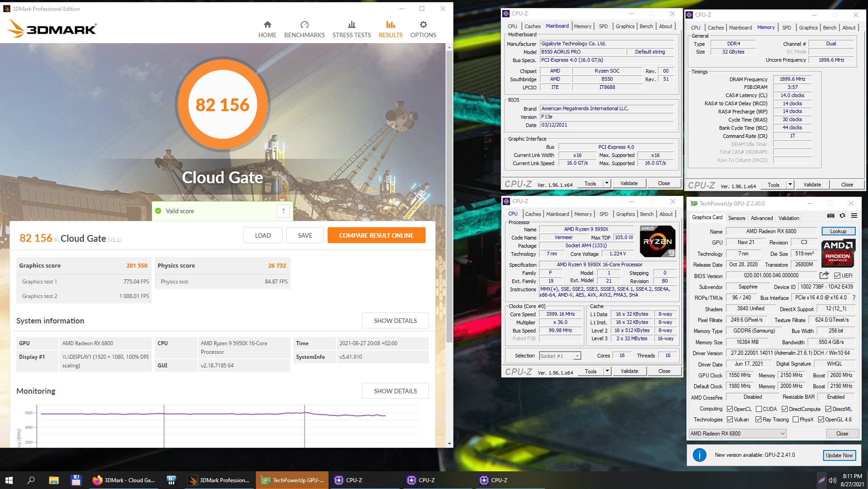
Task: Click Close button in GPU-Z window
Action: 842,434
